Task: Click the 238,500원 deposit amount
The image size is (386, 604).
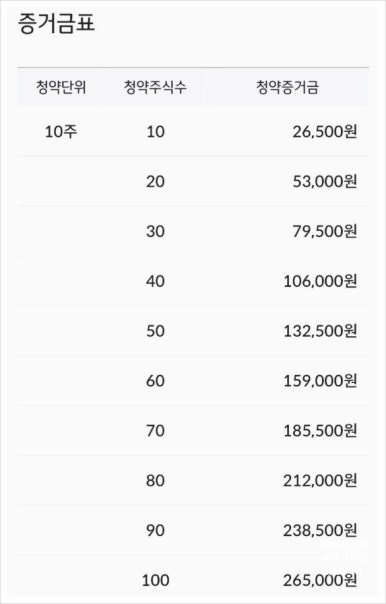Action: [320, 530]
